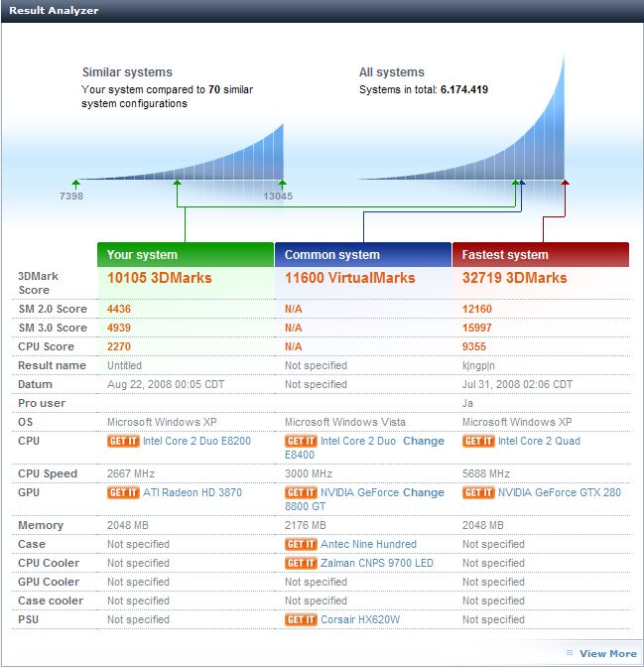Screen dimensions: 644x667
Task: Click GET IT badge beside Intel Core 2 Quad
Action: (478, 441)
